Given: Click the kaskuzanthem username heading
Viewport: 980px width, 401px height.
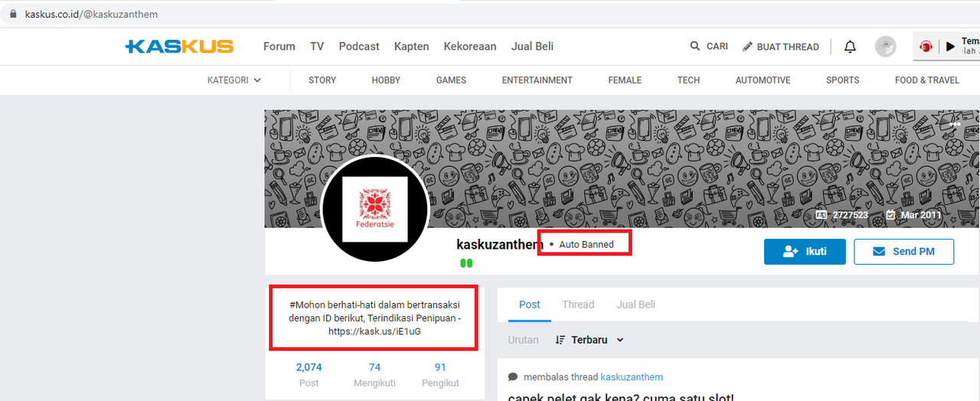Looking at the screenshot, I should click(500, 245).
